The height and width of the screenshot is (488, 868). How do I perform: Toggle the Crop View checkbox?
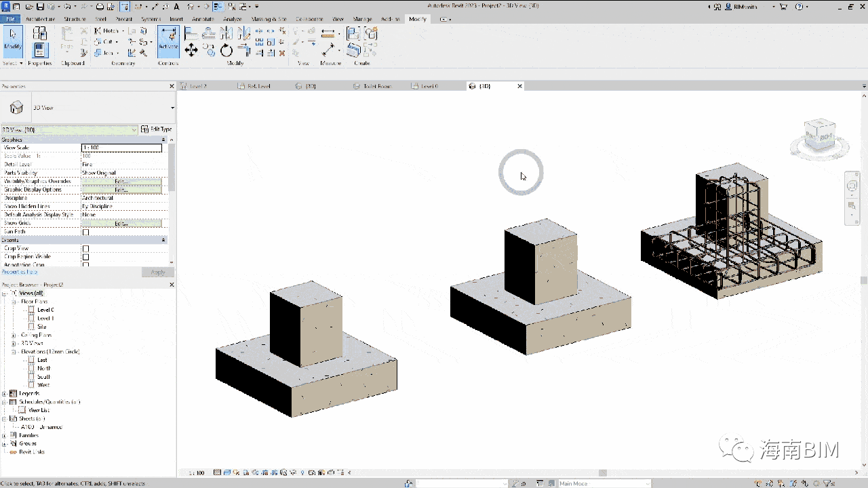click(85, 249)
